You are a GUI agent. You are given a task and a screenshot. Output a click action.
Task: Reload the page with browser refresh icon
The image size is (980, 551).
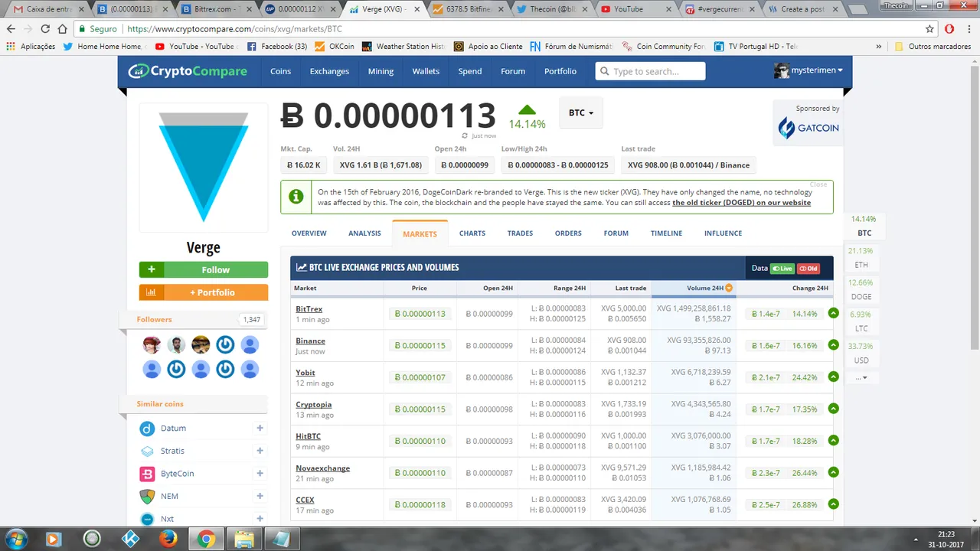tap(45, 28)
